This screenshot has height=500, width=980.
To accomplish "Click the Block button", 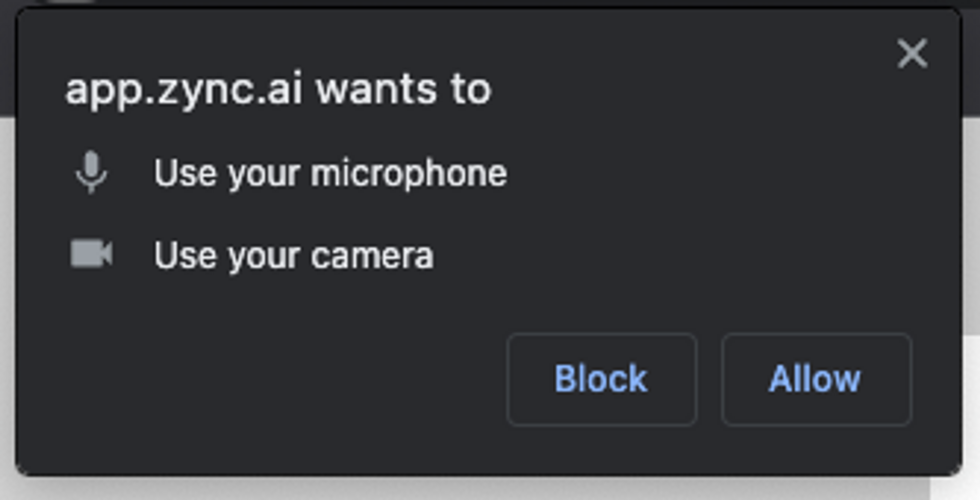I will [602, 379].
